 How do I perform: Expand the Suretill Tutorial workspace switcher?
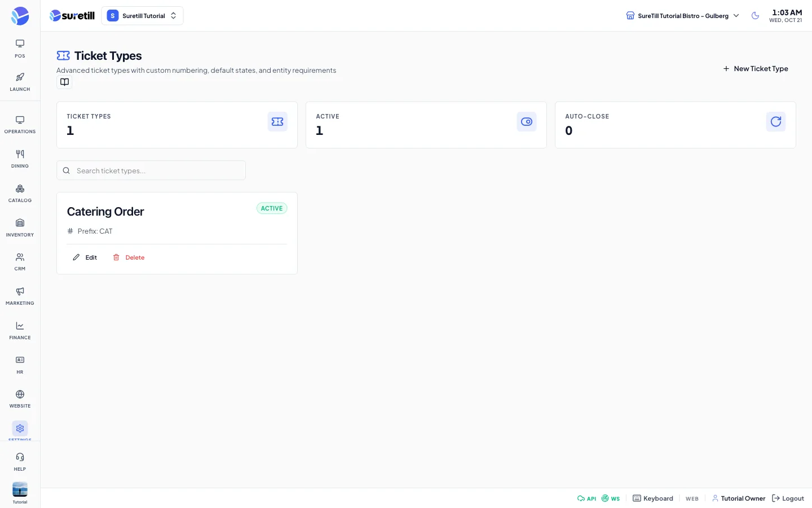(142, 16)
